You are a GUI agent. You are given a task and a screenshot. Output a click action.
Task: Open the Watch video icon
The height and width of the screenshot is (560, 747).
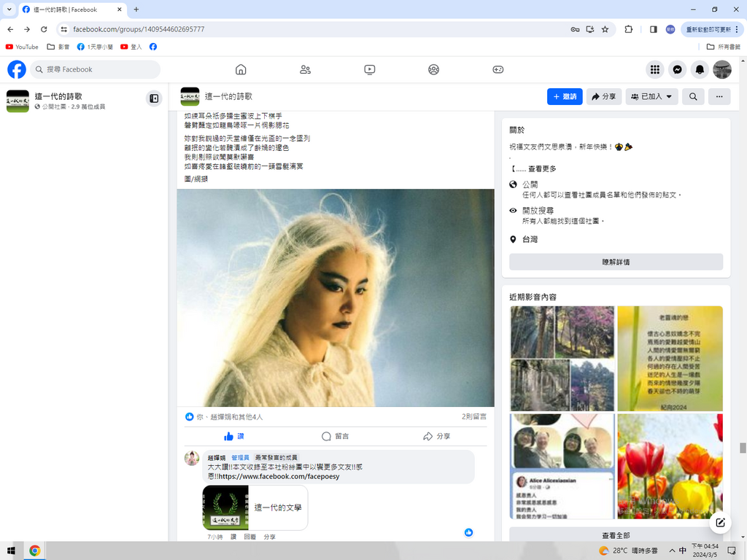click(x=369, y=69)
